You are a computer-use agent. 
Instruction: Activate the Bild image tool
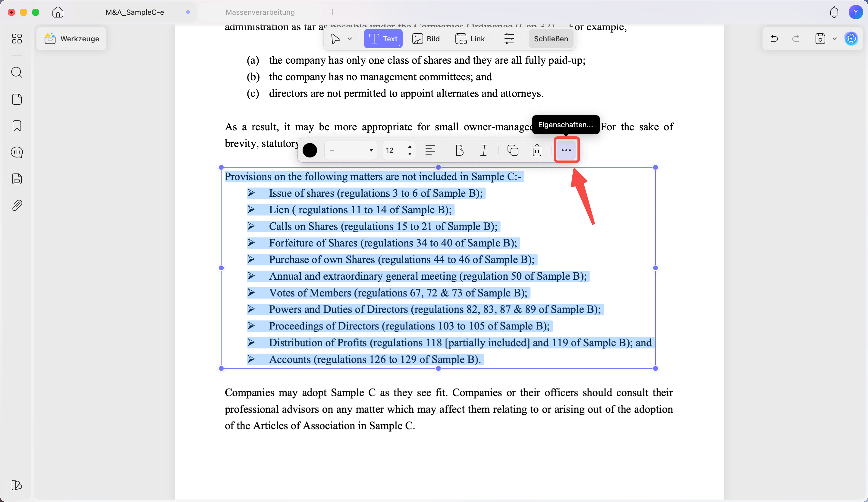(426, 39)
